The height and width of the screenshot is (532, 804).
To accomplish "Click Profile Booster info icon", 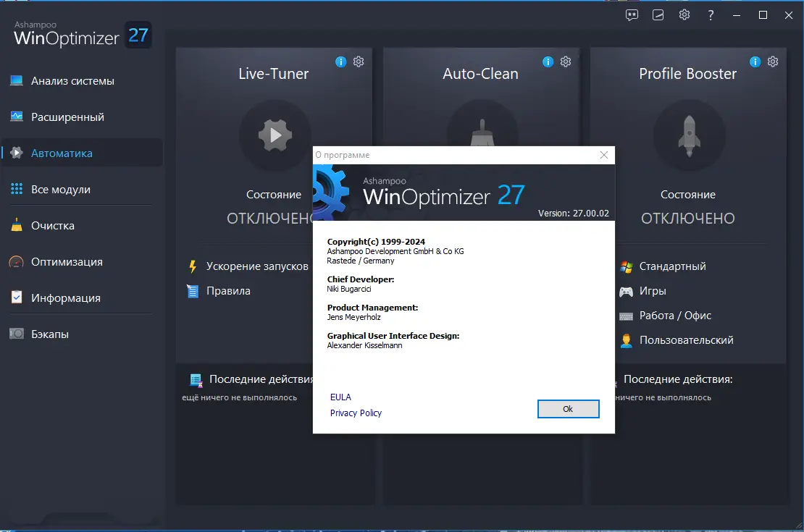I will click(x=755, y=62).
